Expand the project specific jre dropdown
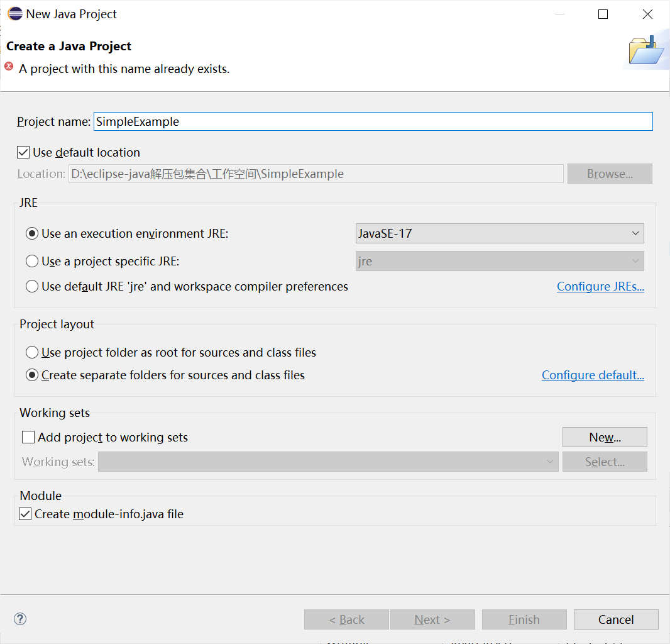Viewport: 670px width, 644px height. (500, 261)
